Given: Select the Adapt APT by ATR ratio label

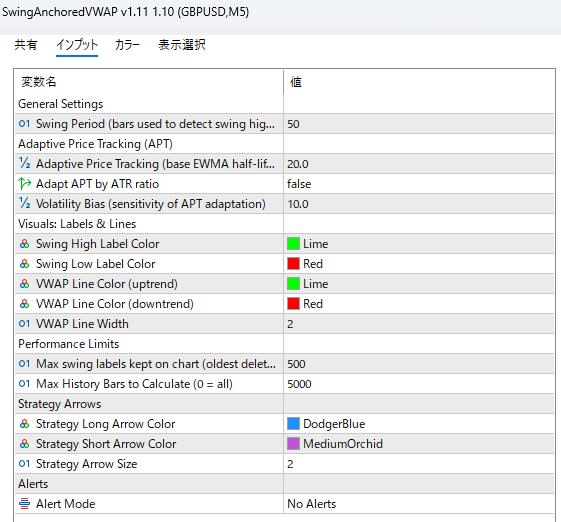Looking at the screenshot, I should 97,184.
